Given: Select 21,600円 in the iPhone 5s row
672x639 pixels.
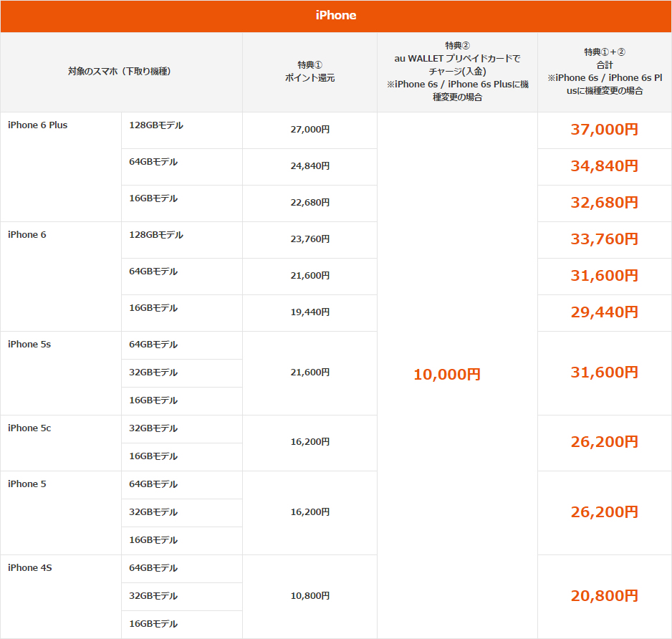Looking at the screenshot, I should (x=310, y=373).
